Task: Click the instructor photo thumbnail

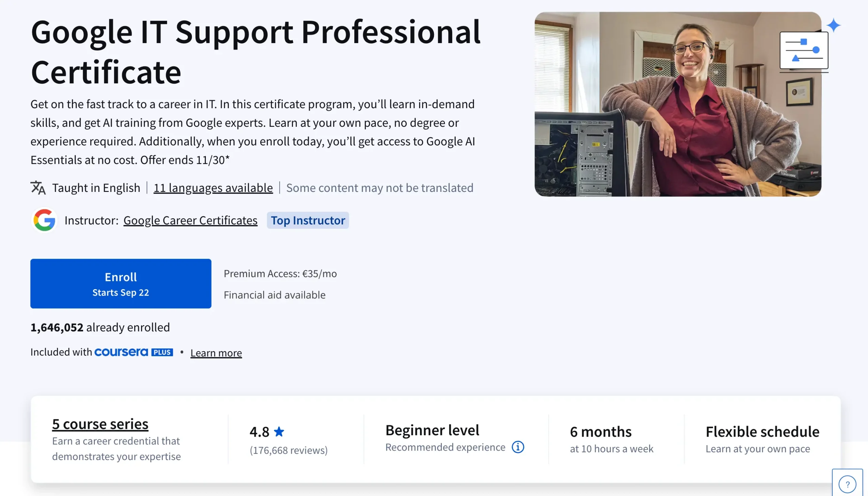Action: 677,104
